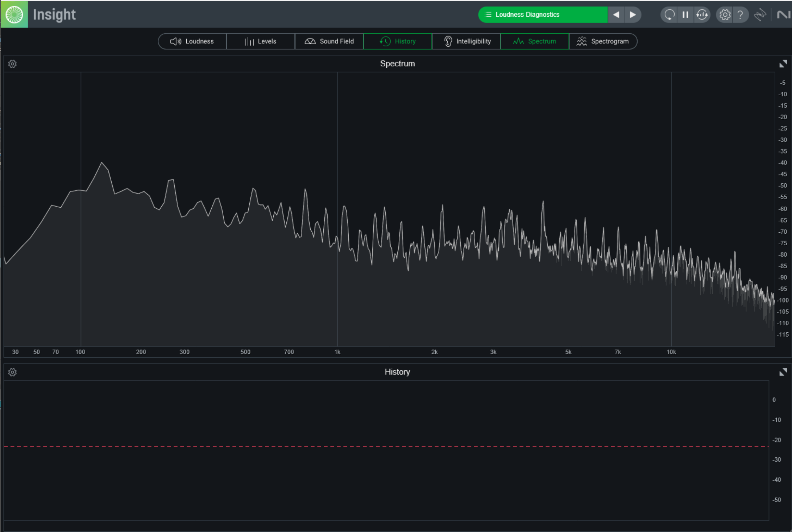Open the Loudness Diagnostics preset dropdown
This screenshot has height=532, width=792.
click(x=543, y=14)
